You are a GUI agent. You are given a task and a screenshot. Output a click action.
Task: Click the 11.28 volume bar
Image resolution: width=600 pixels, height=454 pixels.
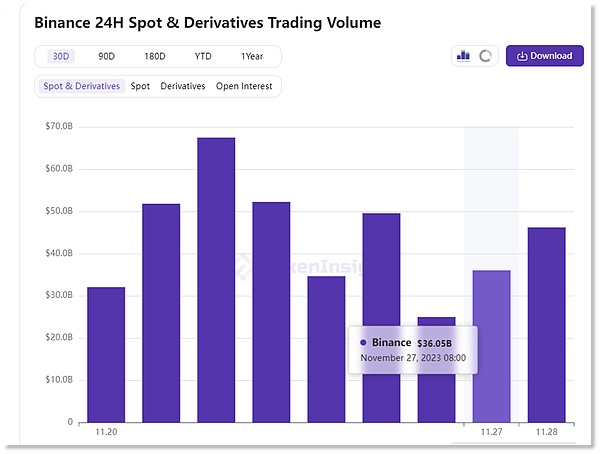click(x=546, y=325)
